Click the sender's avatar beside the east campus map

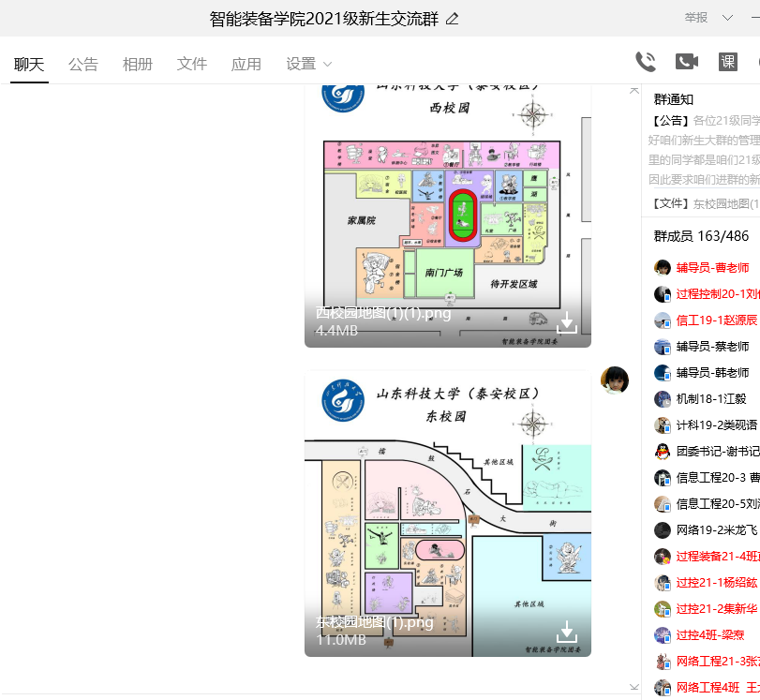pos(615,380)
